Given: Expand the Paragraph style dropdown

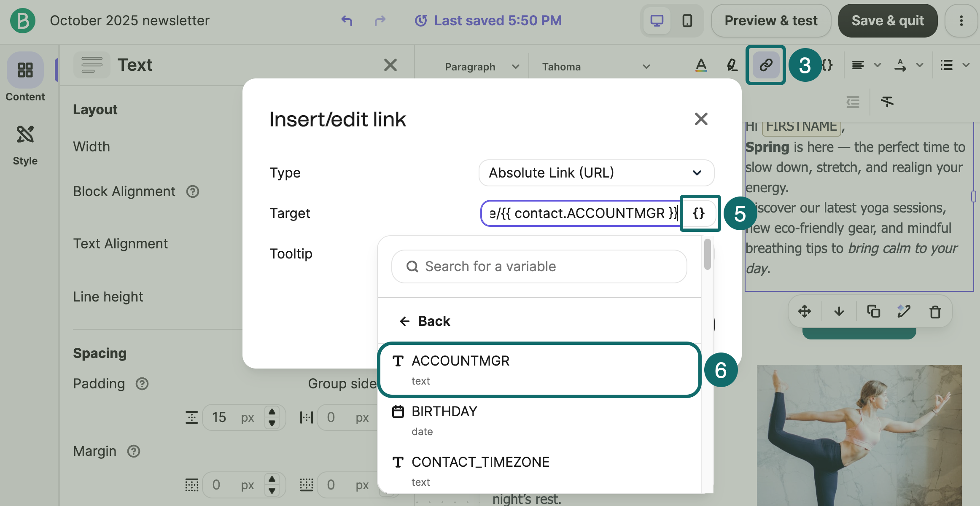Looking at the screenshot, I should click(482, 67).
